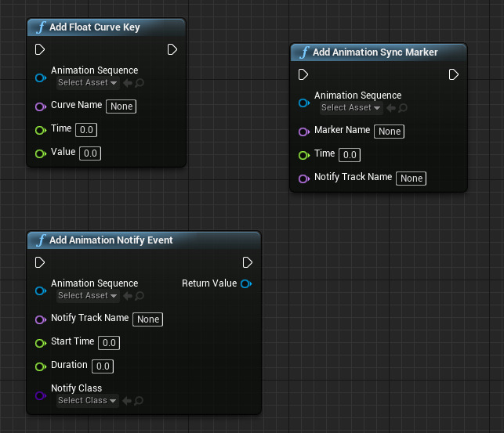The image size is (504, 433).
Task: Click the Add Float Curve Key input execution pin
Action: point(40,50)
